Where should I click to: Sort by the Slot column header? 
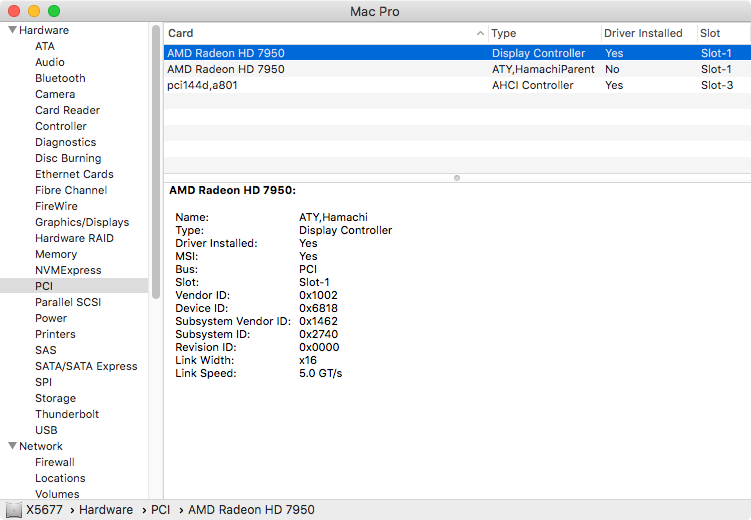coord(710,33)
